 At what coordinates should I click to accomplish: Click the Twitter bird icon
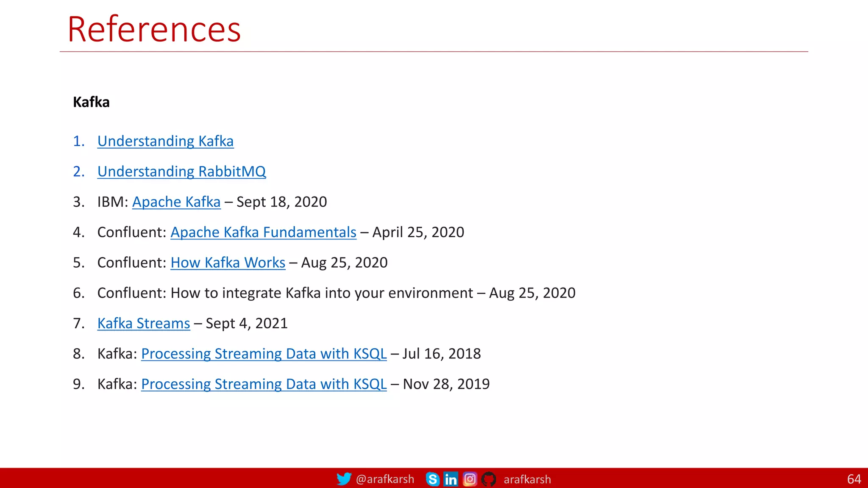click(344, 479)
